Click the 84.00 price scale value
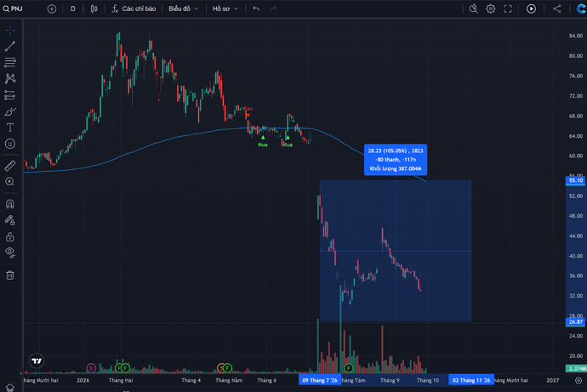 click(x=576, y=36)
